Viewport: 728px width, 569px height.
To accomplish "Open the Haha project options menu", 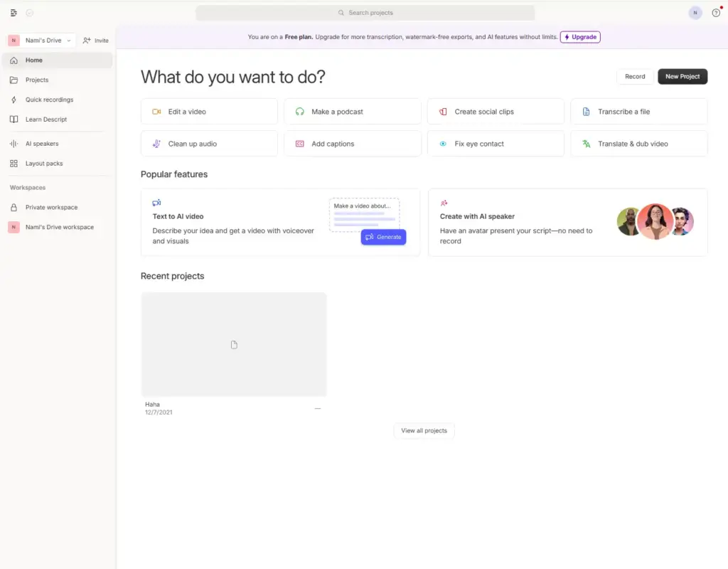I will click(x=318, y=409).
